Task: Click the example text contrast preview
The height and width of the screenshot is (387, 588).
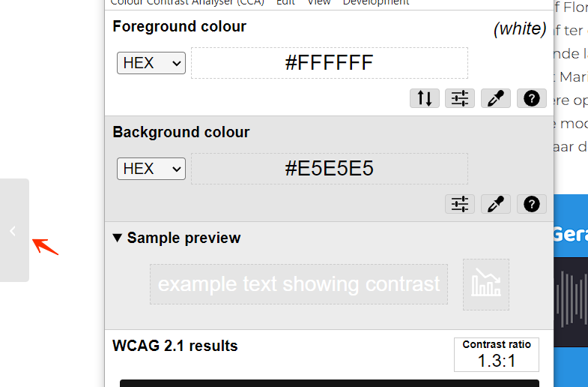Action: 299,284
